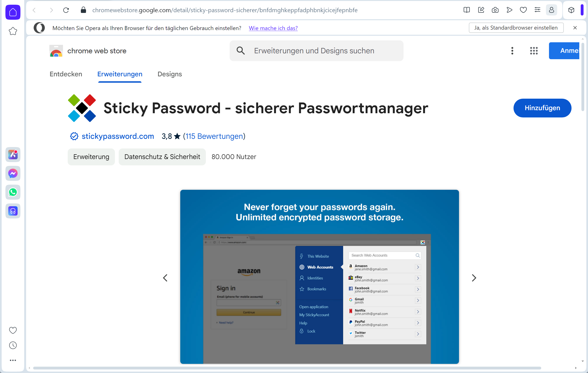Open the stickypassword.com publisher link
The height and width of the screenshot is (373, 588).
pyautogui.click(x=118, y=136)
